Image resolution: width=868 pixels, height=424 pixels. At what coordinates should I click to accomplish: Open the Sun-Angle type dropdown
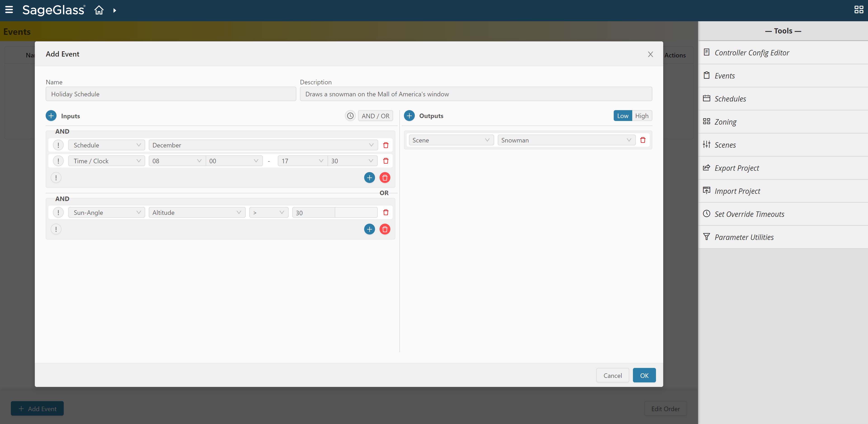(x=106, y=213)
